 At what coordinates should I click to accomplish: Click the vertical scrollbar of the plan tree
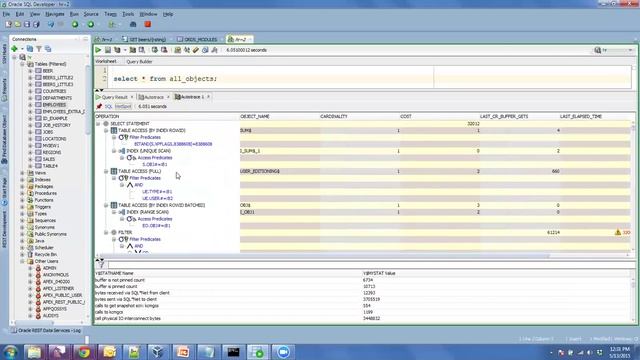coord(633,188)
